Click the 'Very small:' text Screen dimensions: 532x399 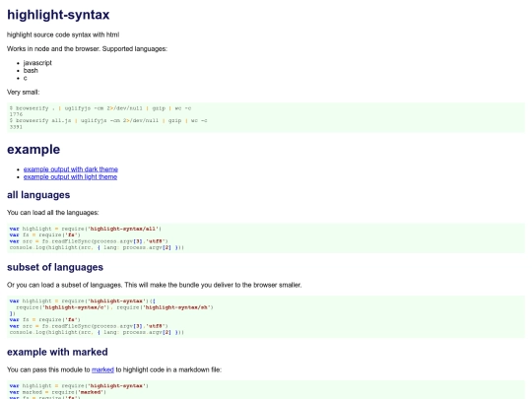pos(23,92)
